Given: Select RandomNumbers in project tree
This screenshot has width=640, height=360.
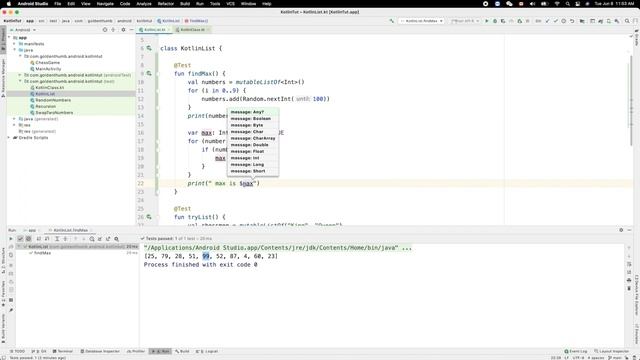Looking at the screenshot, I should [53, 100].
